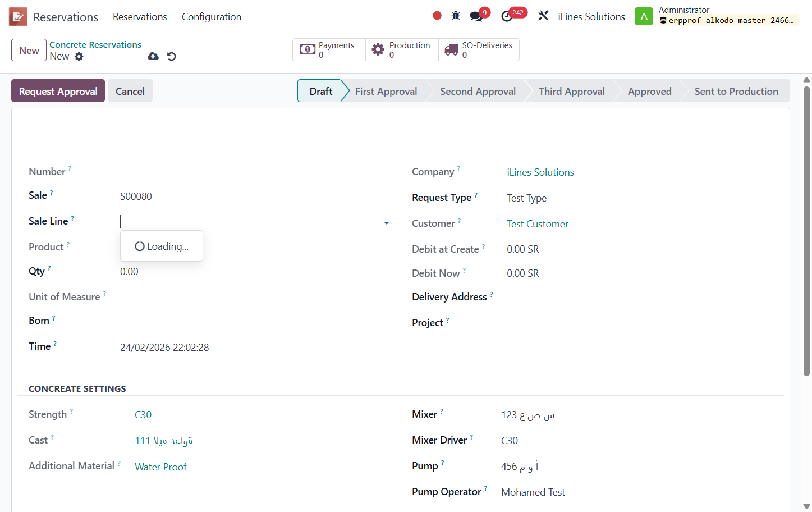The height and width of the screenshot is (512, 812).
Task: Click the Request Type value Test Type
Action: click(x=526, y=198)
